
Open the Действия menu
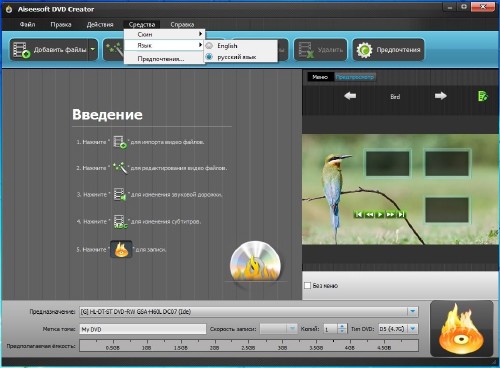pos(100,24)
